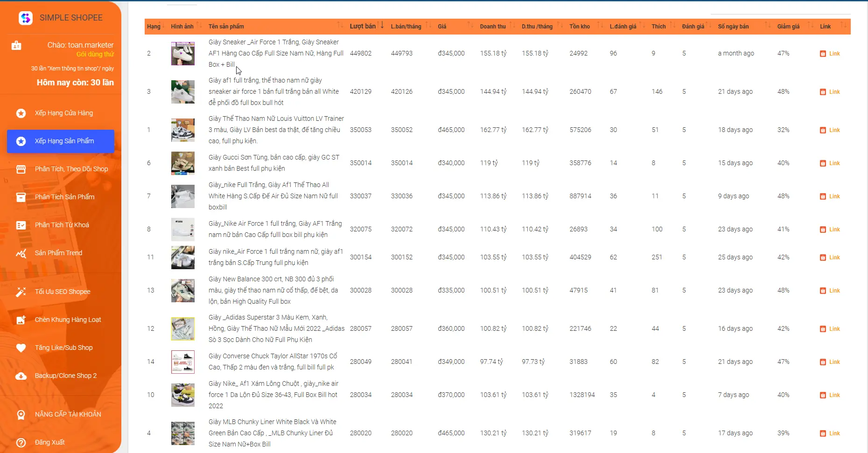Click Đăng Xuất to log out

pos(61,442)
